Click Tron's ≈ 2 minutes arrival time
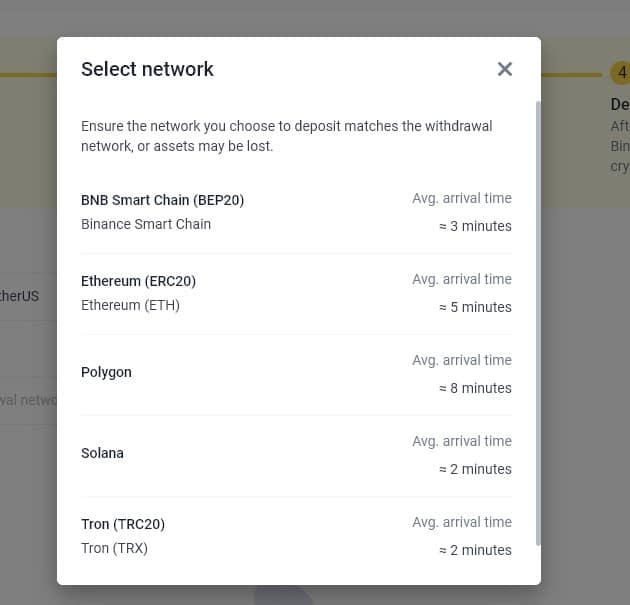 [x=475, y=550]
